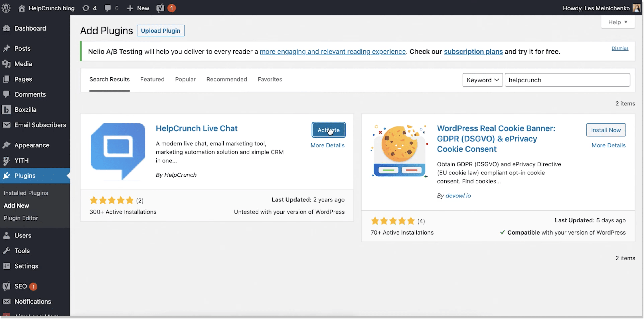Switch to the Featured tab

(152, 79)
